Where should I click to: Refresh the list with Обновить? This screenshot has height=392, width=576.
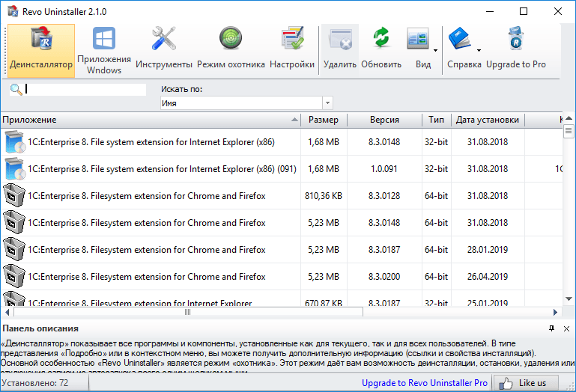tap(381, 51)
